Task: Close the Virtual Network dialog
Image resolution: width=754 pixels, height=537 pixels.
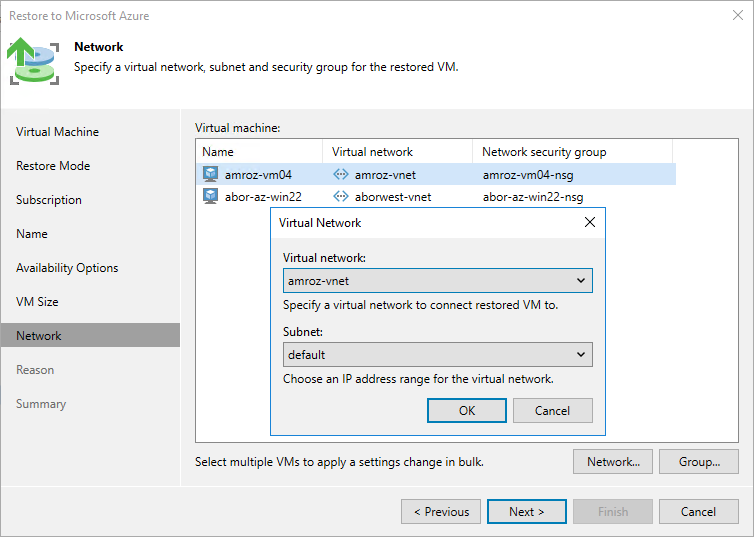Action: 589,222
